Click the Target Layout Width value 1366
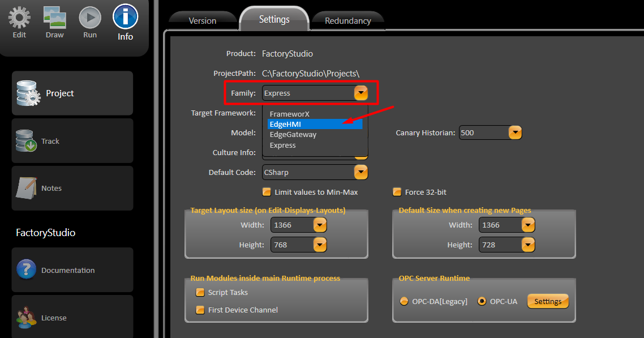This screenshot has width=644, height=338. [x=282, y=225]
